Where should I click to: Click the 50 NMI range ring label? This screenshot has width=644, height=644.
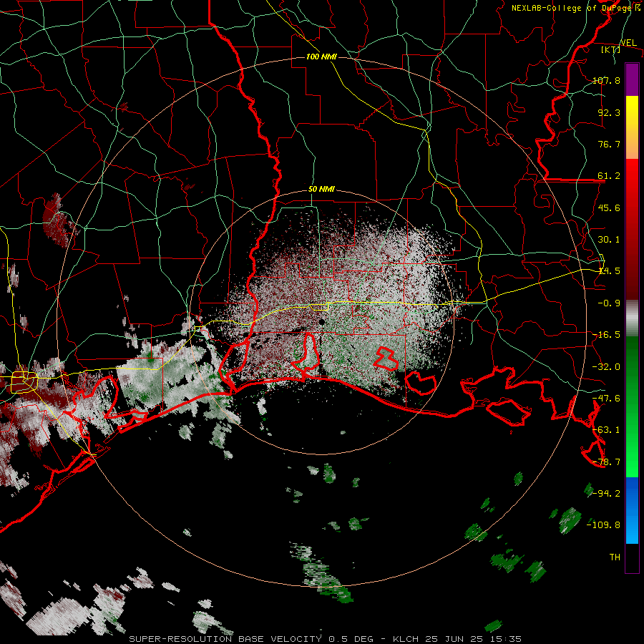[x=321, y=190]
